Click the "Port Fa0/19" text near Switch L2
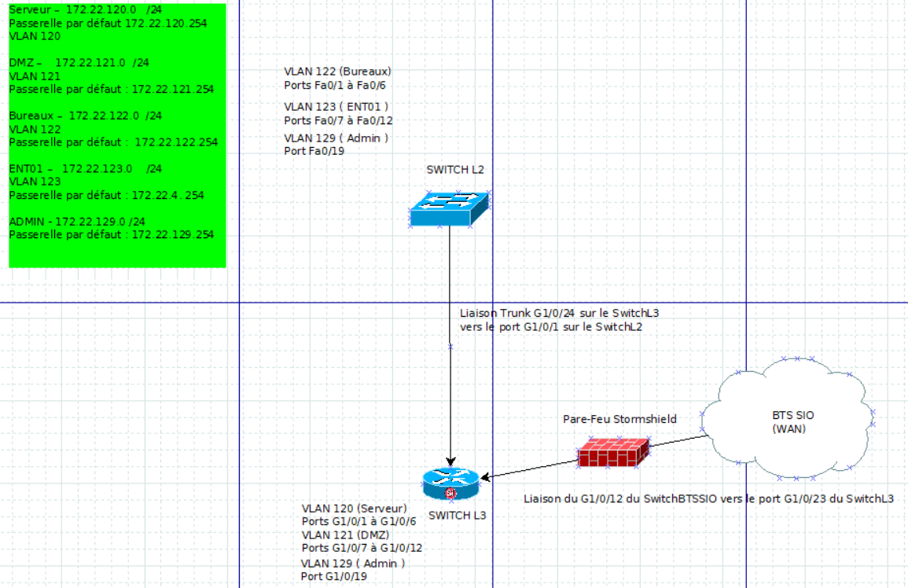This screenshot has width=908, height=588. click(314, 151)
